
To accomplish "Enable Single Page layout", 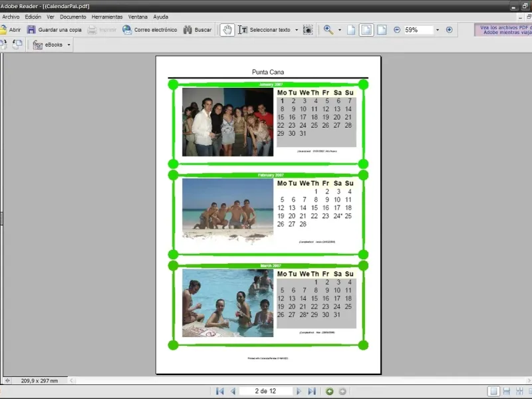I will 493,391.
